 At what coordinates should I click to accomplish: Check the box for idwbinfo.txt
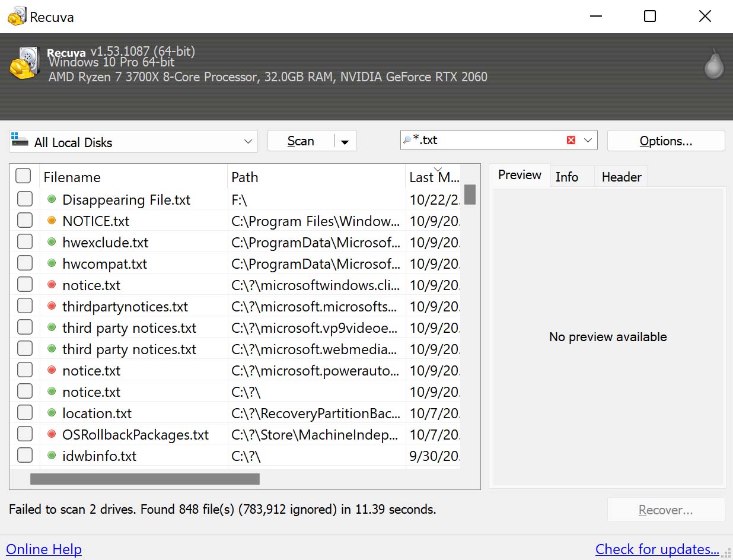[24, 455]
